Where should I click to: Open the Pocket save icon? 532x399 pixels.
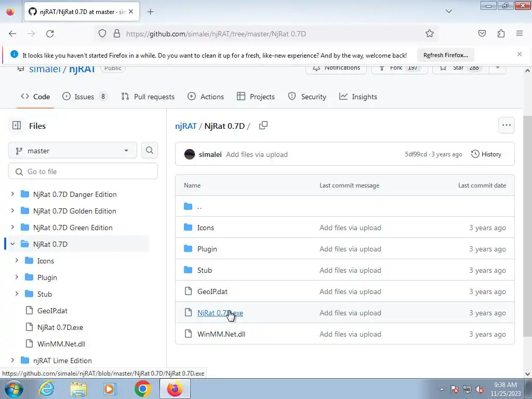point(482,33)
